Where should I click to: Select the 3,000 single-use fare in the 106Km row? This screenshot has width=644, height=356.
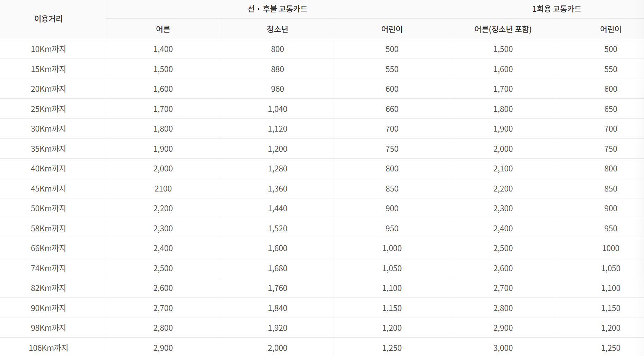tap(502, 348)
